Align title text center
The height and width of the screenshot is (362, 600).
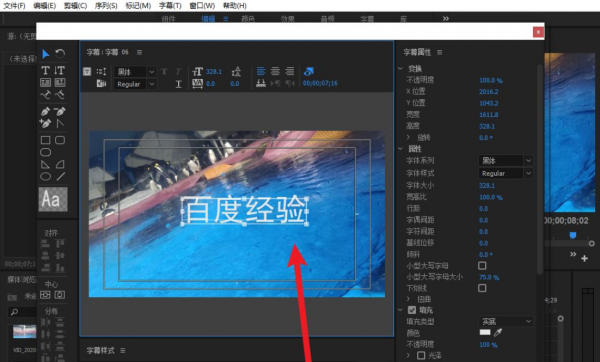pyautogui.click(x=275, y=71)
